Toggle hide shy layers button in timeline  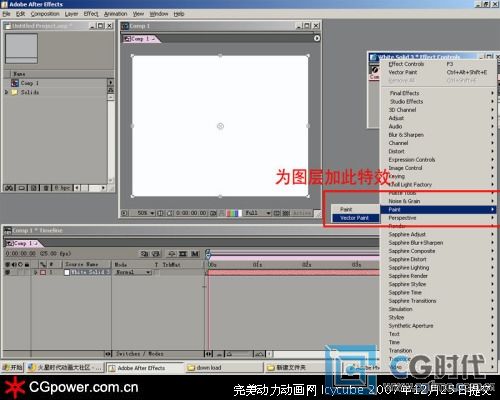pyautogui.click(x=171, y=254)
